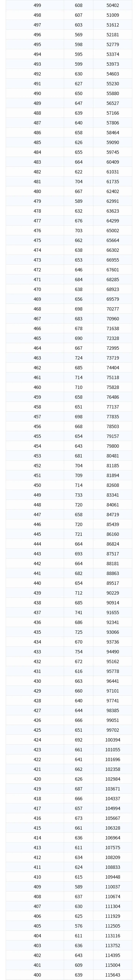Select cumulative value 115643
138x980 pixels.
pyautogui.click(x=113, y=975)
